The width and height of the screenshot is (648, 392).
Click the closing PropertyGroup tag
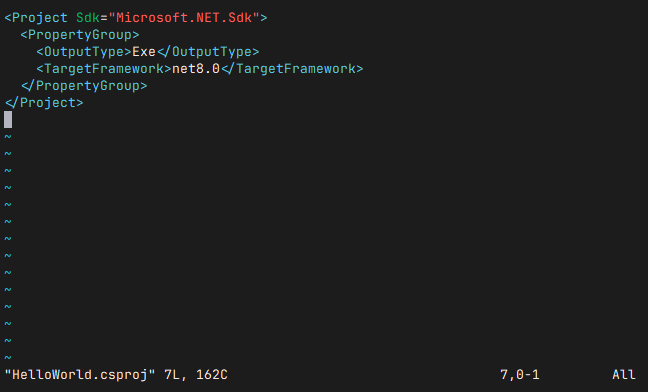click(x=84, y=86)
